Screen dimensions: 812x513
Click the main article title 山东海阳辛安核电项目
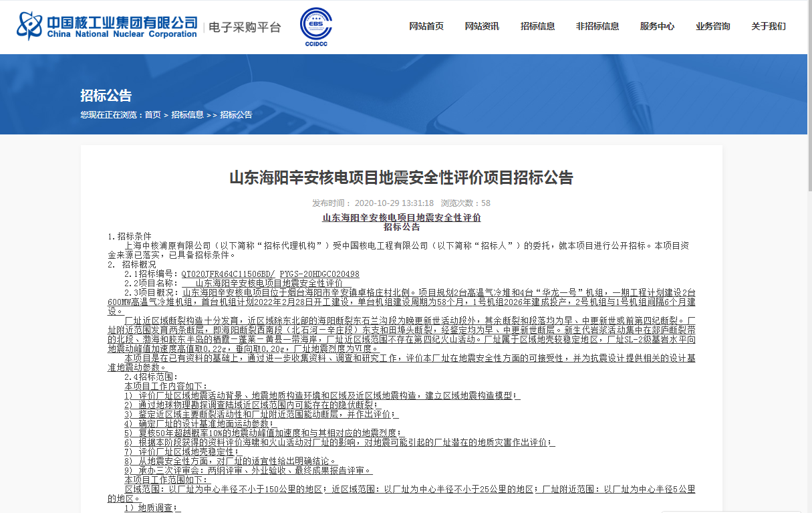tap(401, 178)
